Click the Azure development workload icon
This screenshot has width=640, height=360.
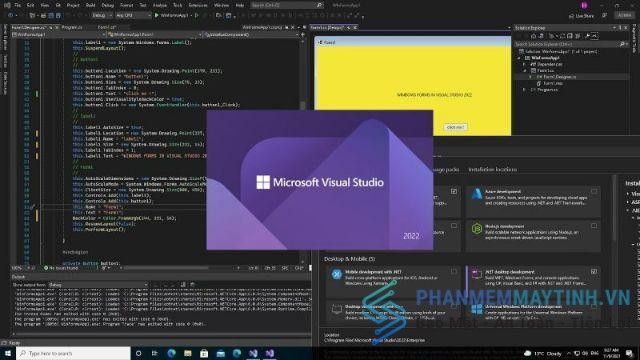point(476,194)
